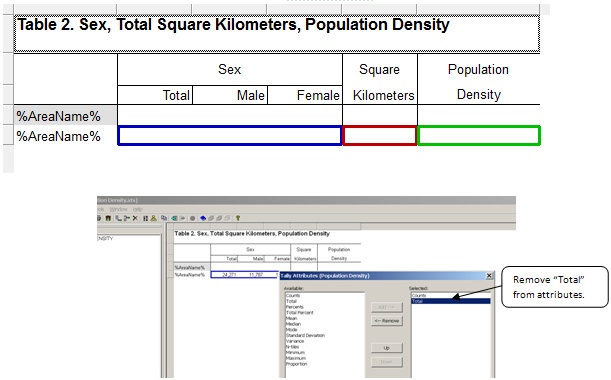Click the grayed Add button
Viewport: 611px width, 380px height.
pyautogui.click(x=387, y=307)
